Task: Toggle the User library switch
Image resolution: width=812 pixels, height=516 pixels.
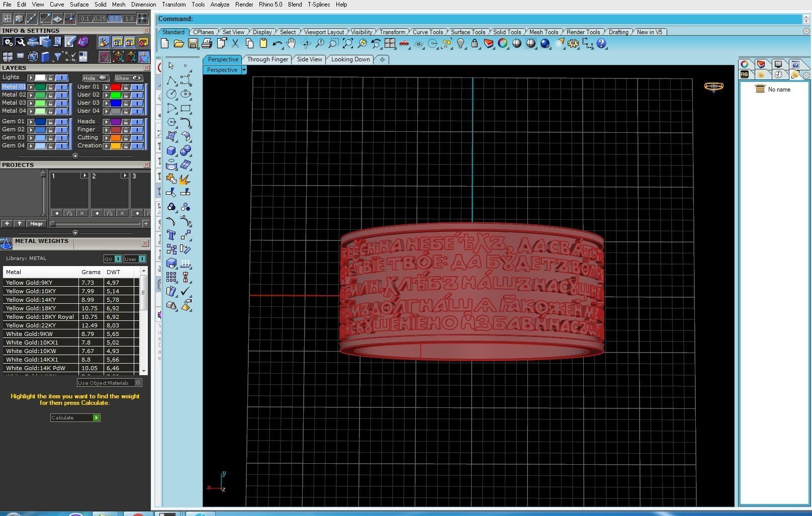Action: [x=135, y=259]
